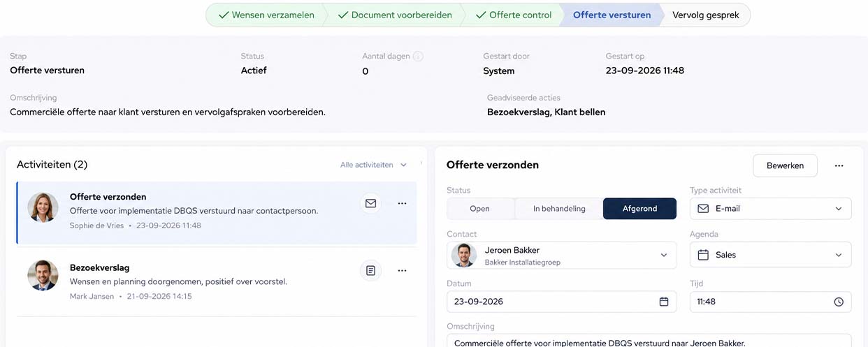Click the Geadviseerde acties value Bezoekverslag, Klant bellen

pos(546,112)
